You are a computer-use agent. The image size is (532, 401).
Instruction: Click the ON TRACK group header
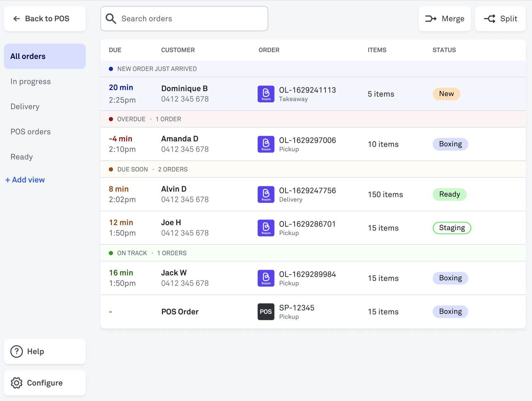click(x=313, y=253)
